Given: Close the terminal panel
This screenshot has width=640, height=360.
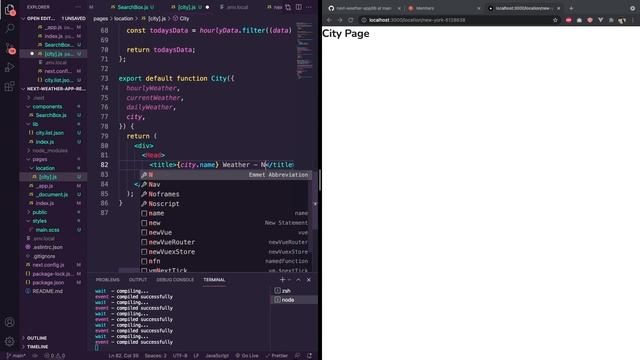Looking at the screenshot, I should (x=309, y=280).
